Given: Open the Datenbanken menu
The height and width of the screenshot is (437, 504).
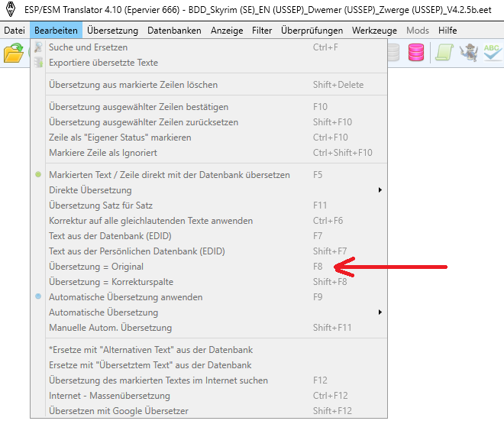Looking at the screenshot, I should pos(174,31).
